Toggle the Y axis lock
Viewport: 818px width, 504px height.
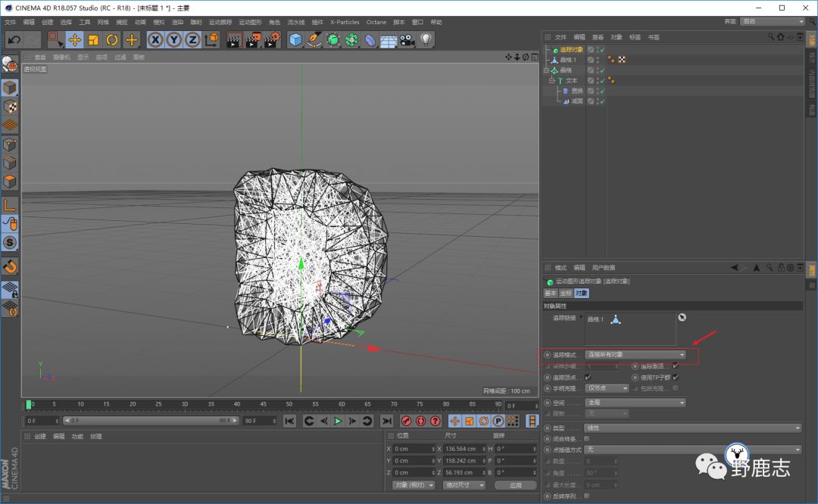tap(173, 39)
